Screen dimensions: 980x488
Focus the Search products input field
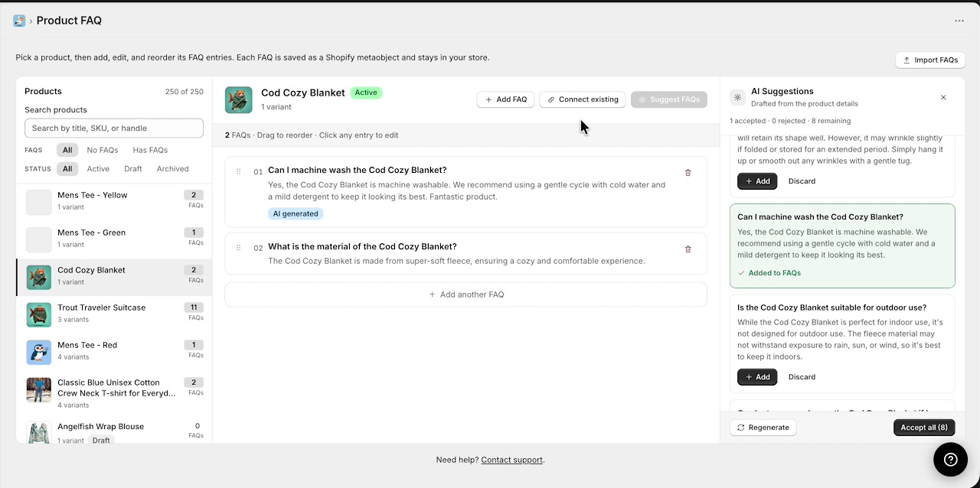tap(114, 128)
